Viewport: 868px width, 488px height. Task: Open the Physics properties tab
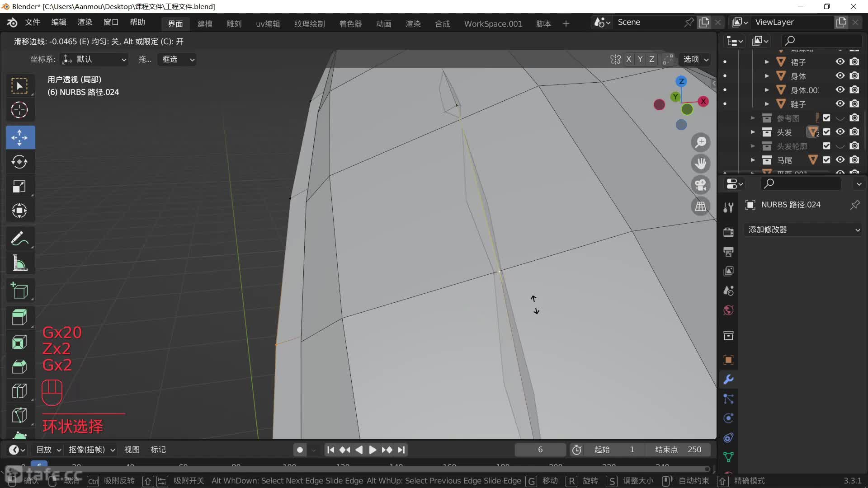728,418
